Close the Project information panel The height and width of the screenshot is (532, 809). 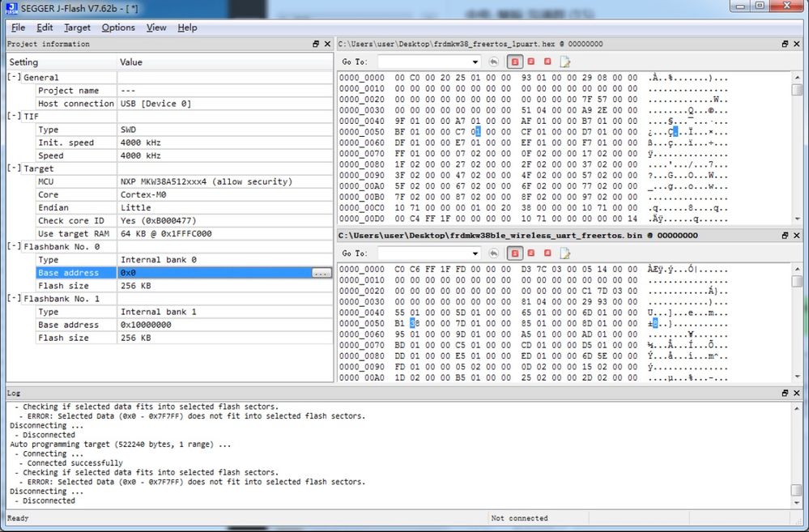point(327,44)
